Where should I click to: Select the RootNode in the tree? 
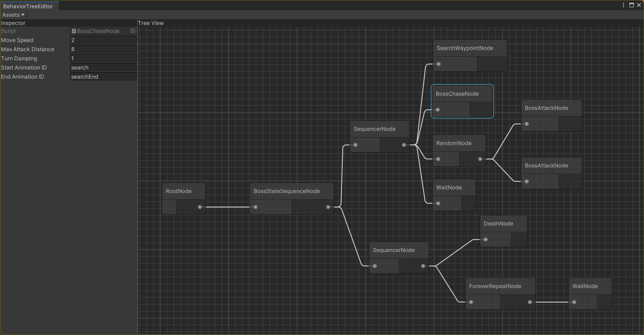point(183,198)
